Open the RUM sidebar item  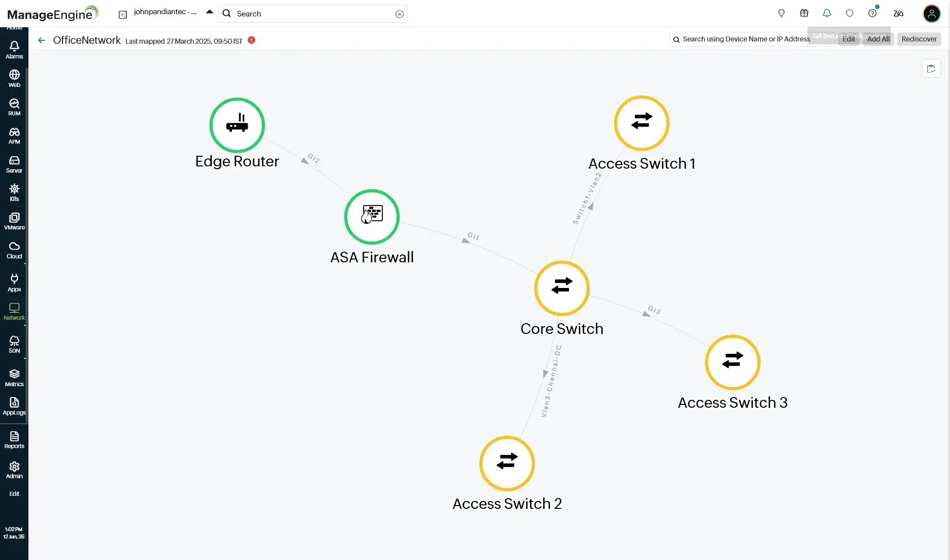14,107
